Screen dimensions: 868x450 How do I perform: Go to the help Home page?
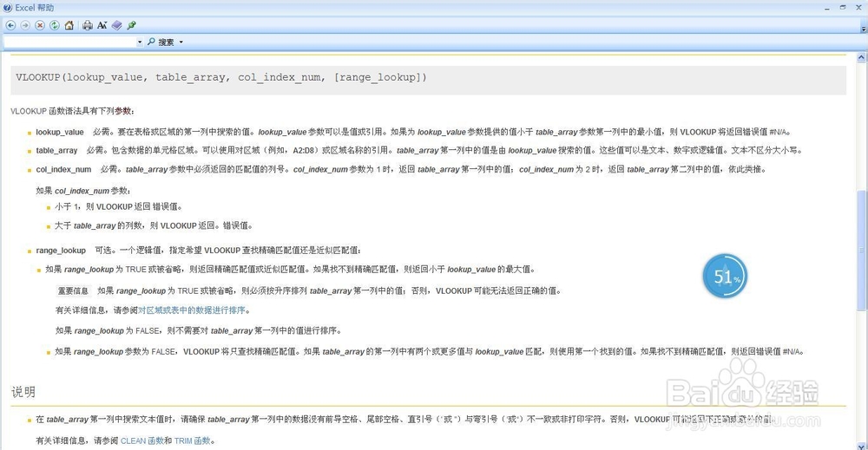[69, 25]
